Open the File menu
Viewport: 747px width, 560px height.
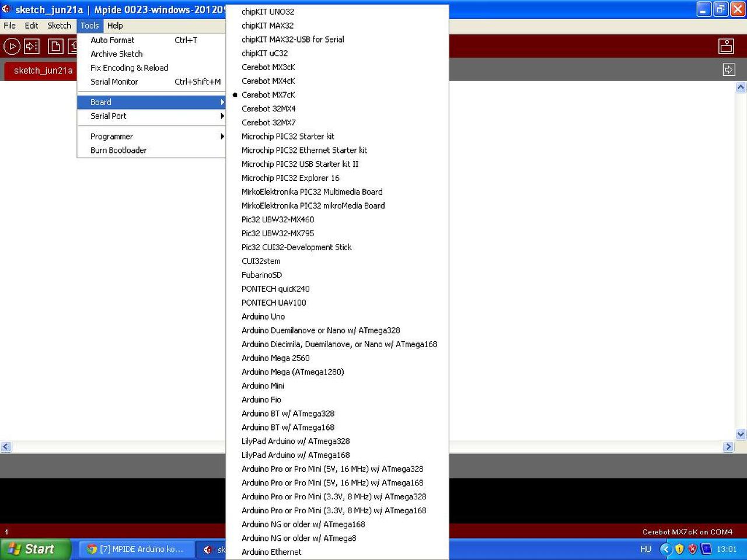[10, 26]
